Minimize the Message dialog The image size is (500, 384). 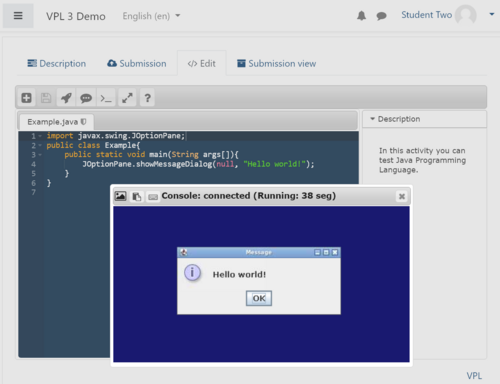pos(317,252)
